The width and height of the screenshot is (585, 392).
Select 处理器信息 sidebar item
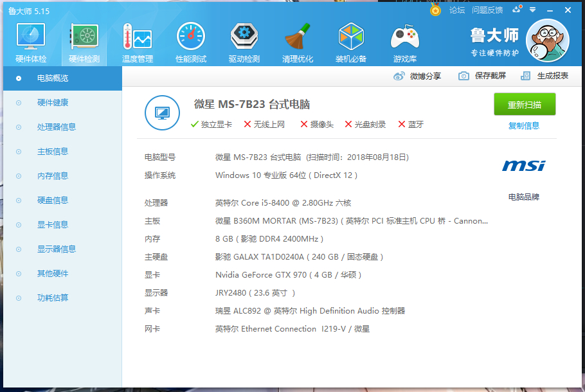[x=63, y=127]
